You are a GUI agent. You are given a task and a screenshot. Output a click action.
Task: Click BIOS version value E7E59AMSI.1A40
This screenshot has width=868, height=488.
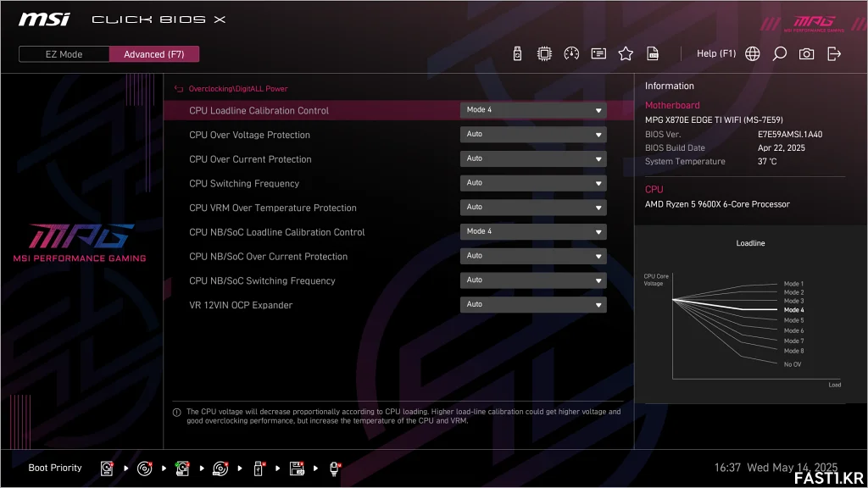click(790, 135)
